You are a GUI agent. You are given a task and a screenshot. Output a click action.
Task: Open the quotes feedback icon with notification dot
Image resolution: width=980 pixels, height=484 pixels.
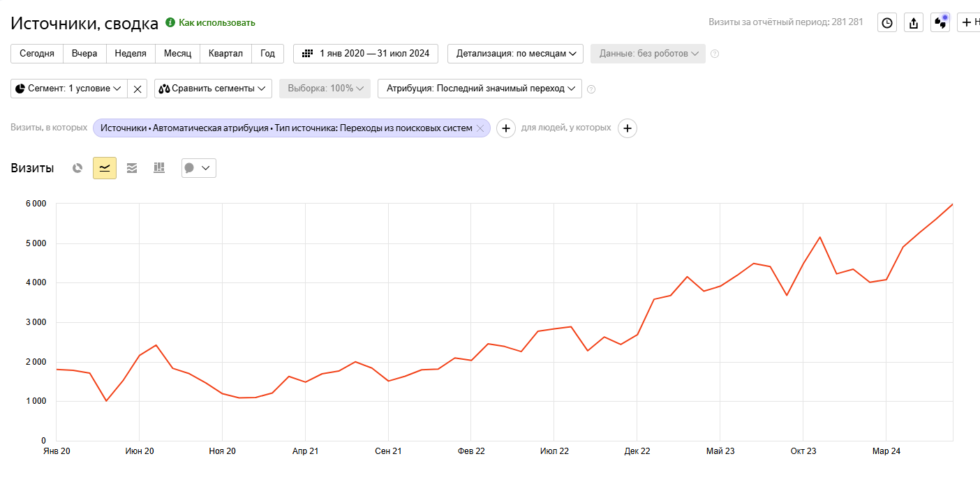click(x=940, y=23)
